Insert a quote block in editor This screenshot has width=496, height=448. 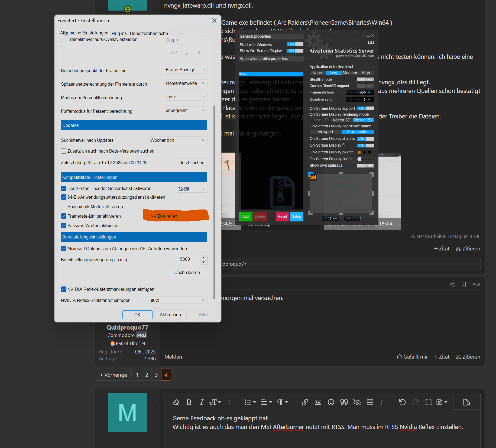click(344, 402)
